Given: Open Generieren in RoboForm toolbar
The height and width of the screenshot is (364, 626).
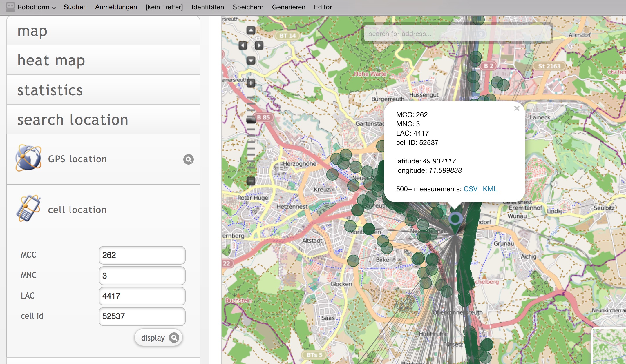Looking at the screenshot, I should coord(288,7).
